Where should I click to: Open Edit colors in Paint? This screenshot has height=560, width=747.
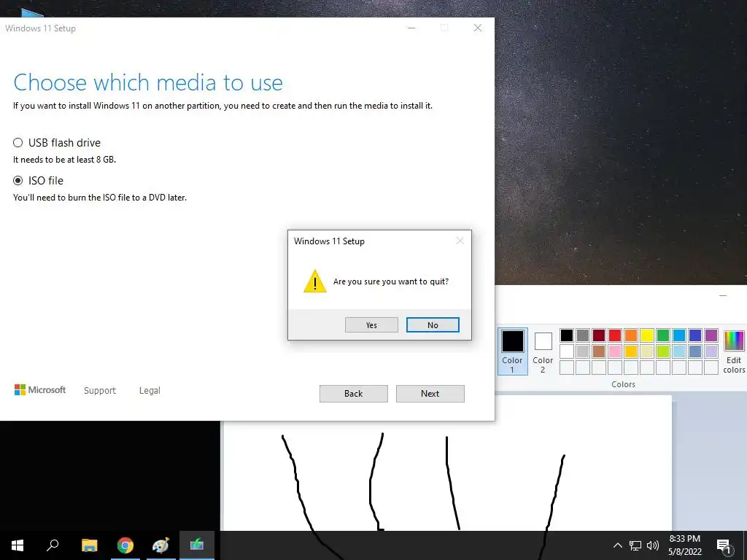[x=734, y=352]
